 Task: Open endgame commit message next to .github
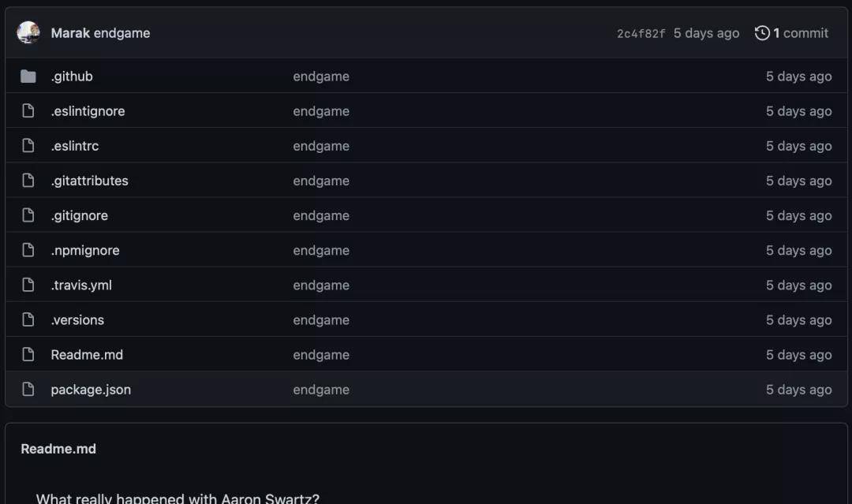pyautogui.click(x=321, y=77)
